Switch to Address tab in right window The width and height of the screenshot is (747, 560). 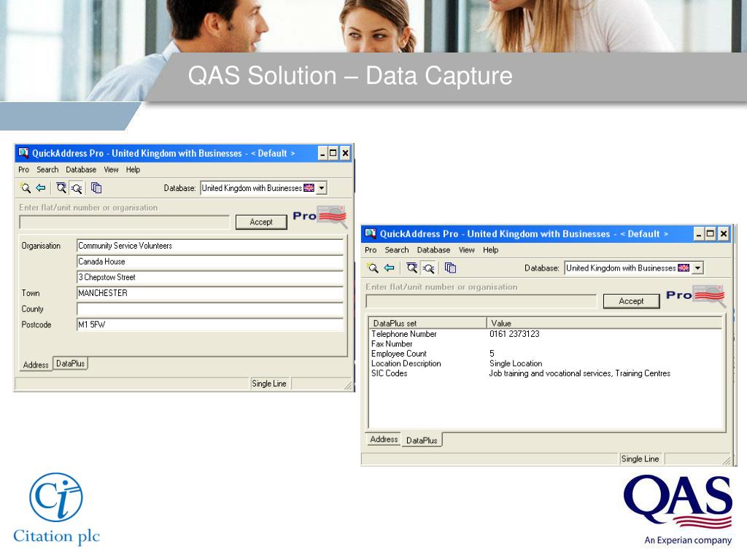coord(384,439)
